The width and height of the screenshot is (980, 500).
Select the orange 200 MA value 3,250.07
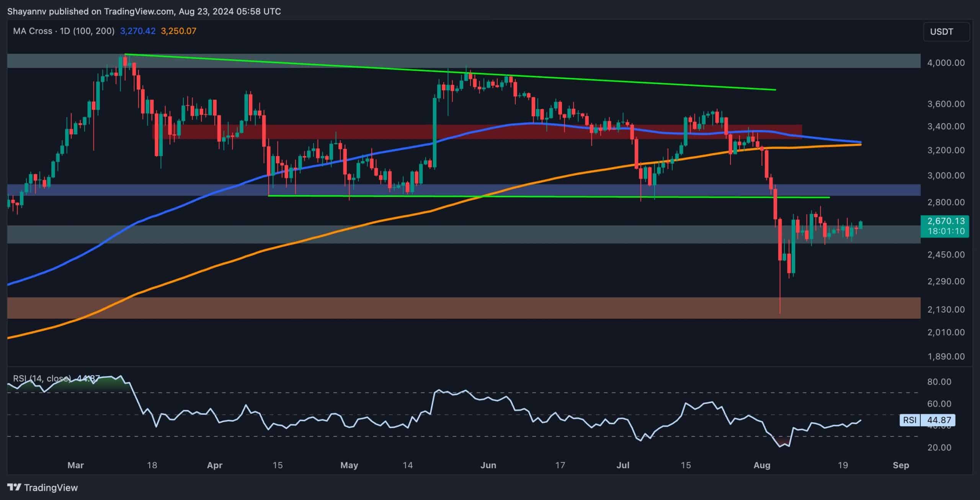[x=178, y=31]
